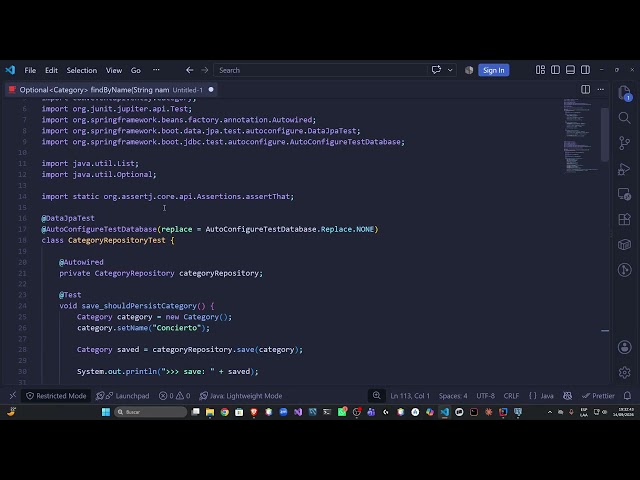Screen dimensions: 640x480
Task: Click Prettier formatter status
Action: pos(598,396)
